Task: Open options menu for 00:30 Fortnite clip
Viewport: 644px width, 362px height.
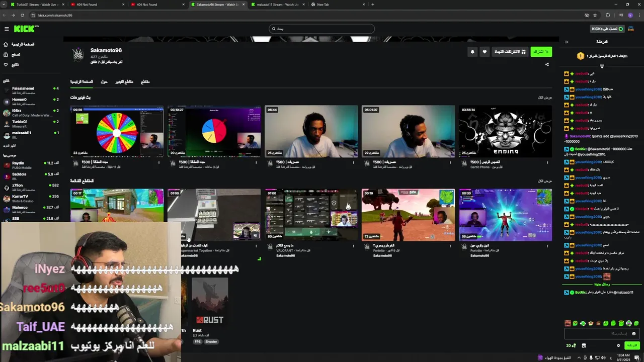Action: [x=547, y=246]
